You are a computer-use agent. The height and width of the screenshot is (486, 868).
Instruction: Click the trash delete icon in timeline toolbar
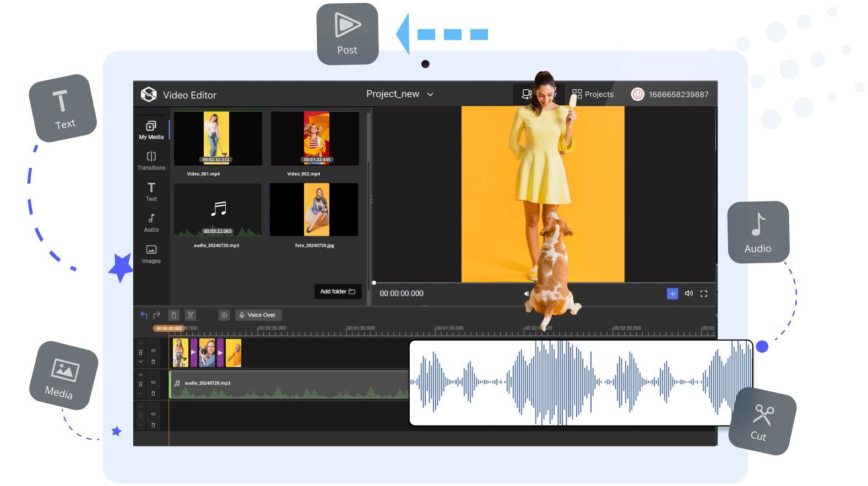173,315
